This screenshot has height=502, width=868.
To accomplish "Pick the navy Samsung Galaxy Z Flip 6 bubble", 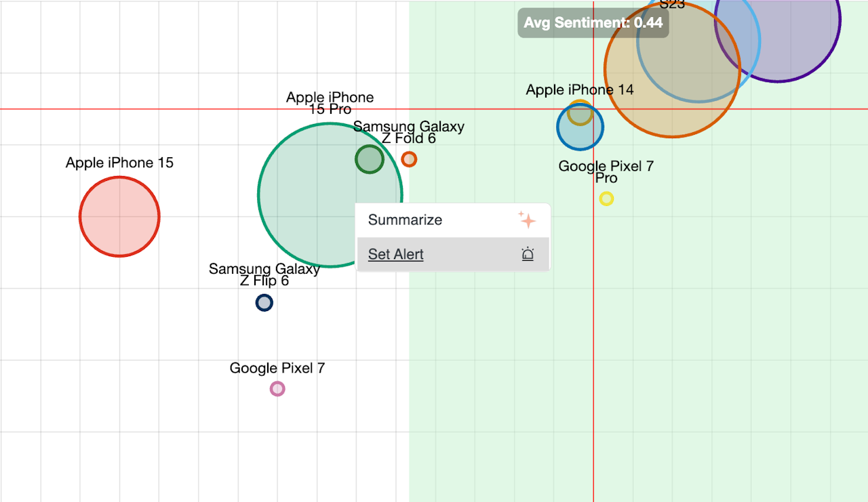I will click(x=264, y=303).
